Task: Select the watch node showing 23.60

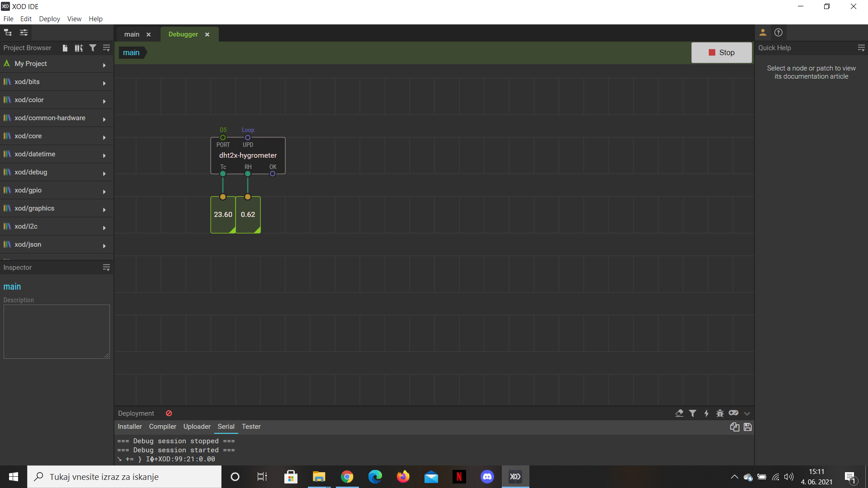Action: [223, 215]
